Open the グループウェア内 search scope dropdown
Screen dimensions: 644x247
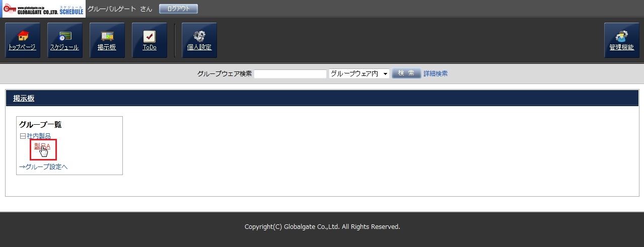[x=359, y=74]
